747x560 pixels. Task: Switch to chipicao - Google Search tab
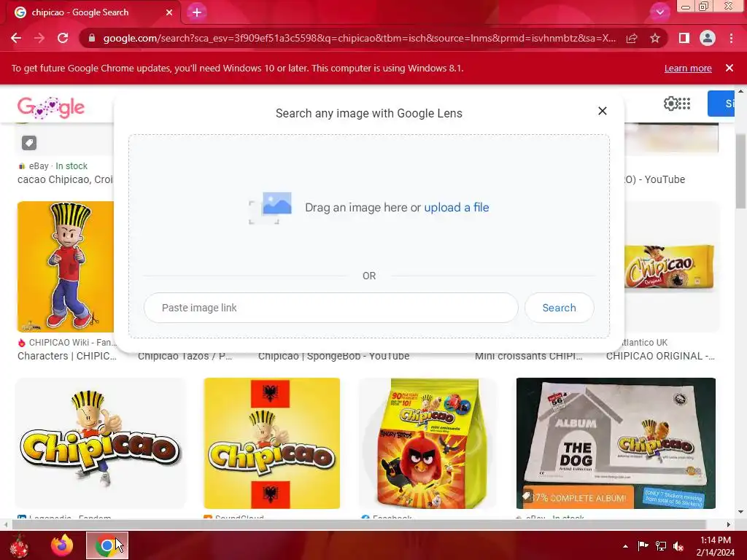[x=80, y=12]
